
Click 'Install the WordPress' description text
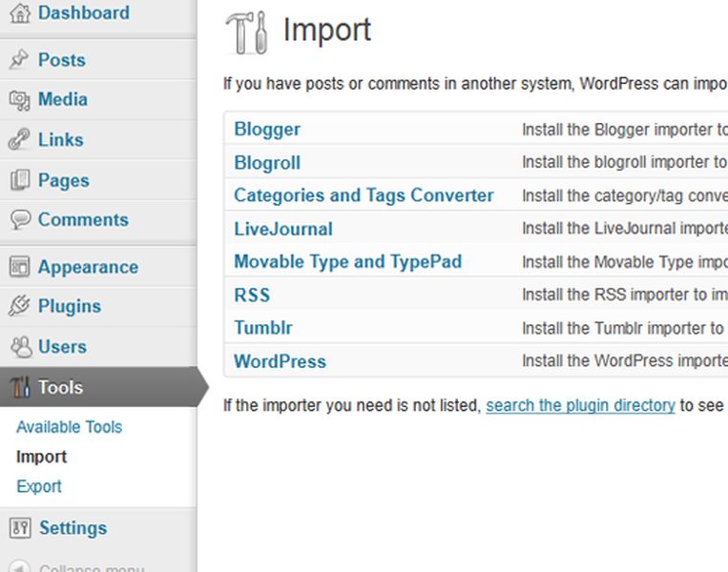pos(625,360)
